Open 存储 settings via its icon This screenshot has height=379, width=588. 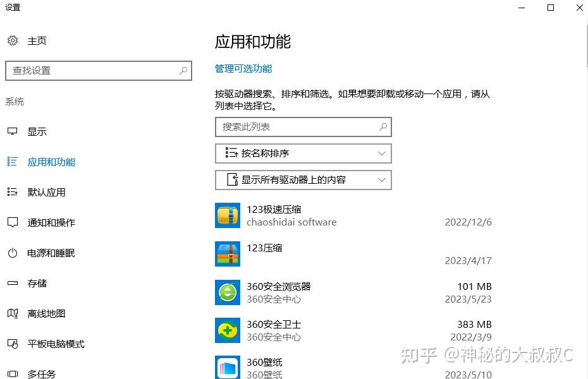13,283
